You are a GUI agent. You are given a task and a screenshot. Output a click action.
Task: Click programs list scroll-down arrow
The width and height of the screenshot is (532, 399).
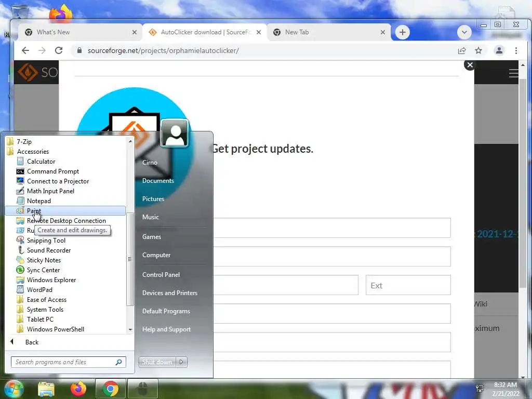pos(130,329)
